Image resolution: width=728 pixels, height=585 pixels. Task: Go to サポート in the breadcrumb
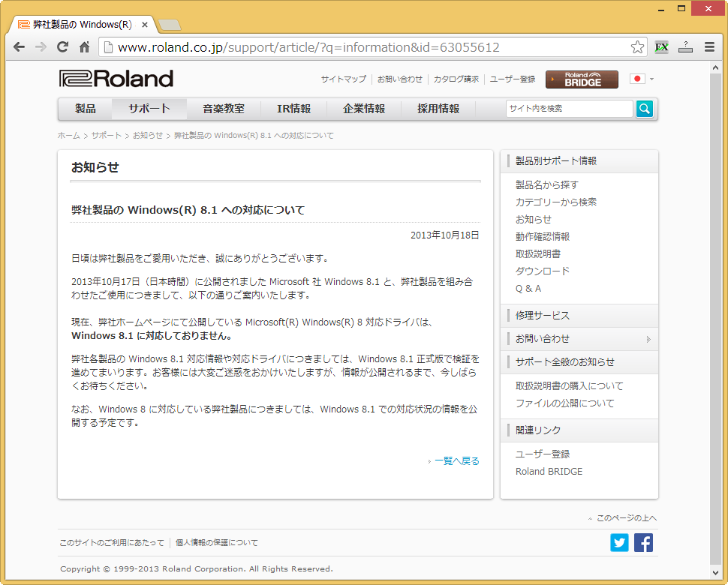(107, 136)
